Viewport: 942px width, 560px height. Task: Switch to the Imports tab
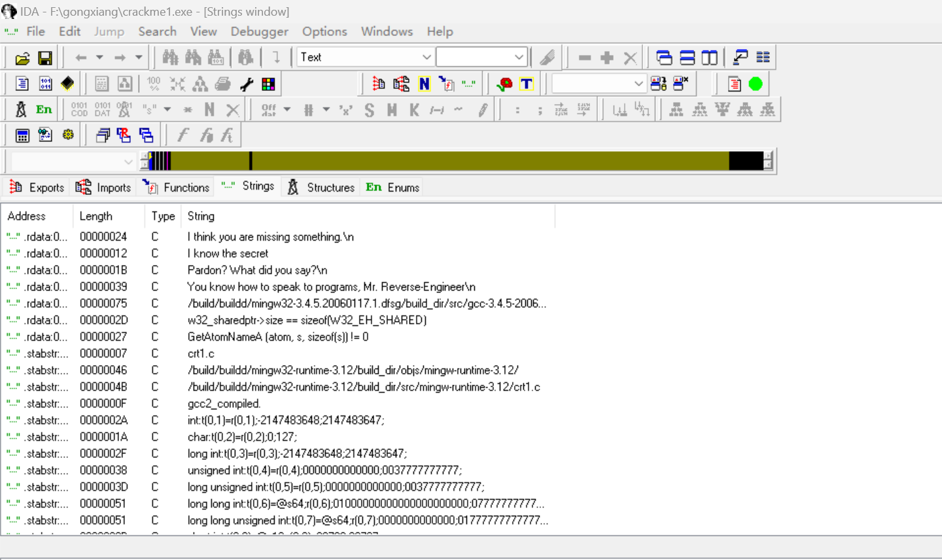click(x=103, y=187)
